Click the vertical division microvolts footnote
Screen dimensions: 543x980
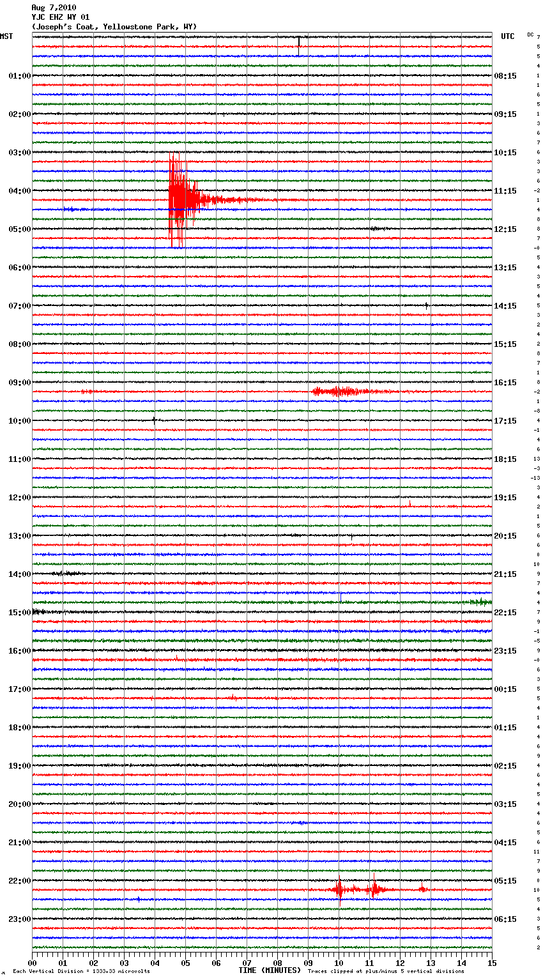(81, 972)
